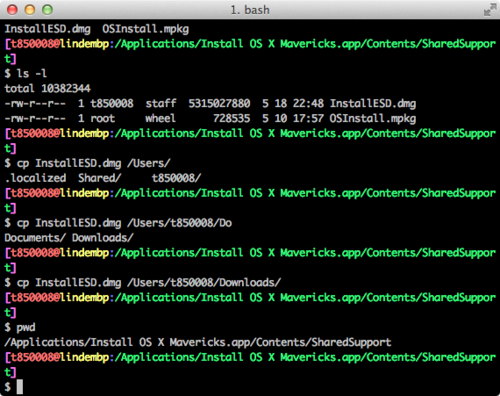Click the '$ pwd' command line
The width and height of the screenshot is (500, 396).
[x=20, y=327]
